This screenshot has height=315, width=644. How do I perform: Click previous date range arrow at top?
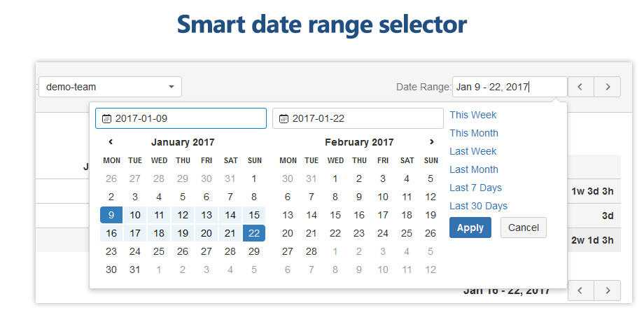coord(580,87)
